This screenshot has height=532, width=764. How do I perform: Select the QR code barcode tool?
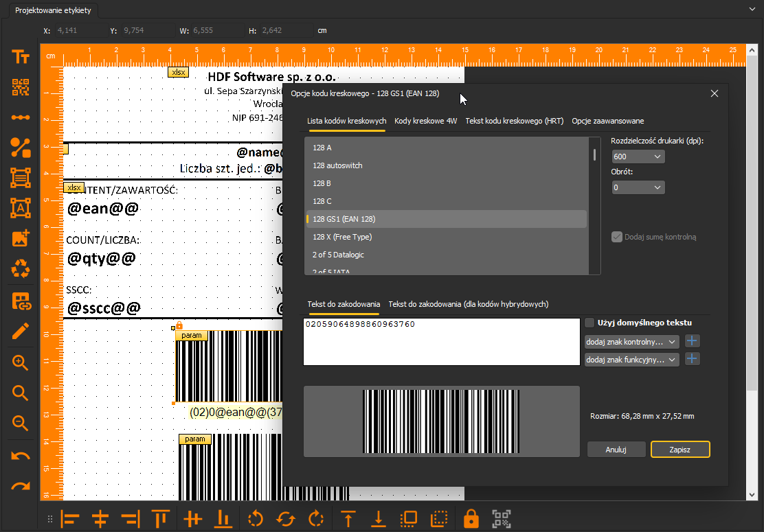coord(21,87)
